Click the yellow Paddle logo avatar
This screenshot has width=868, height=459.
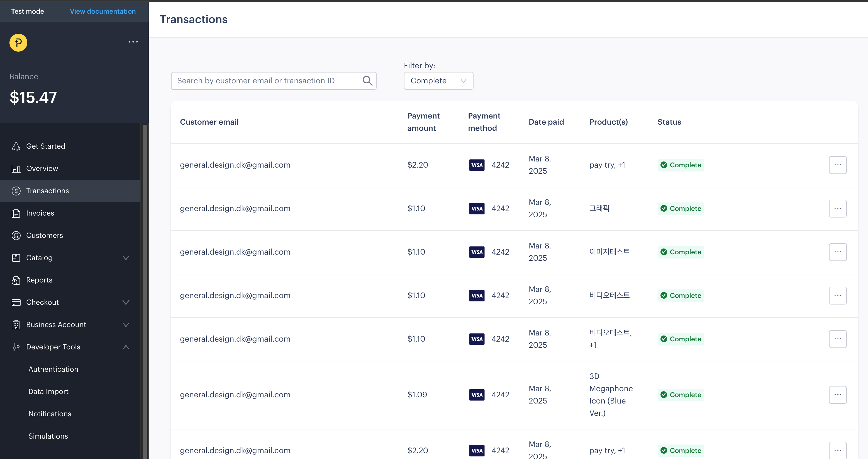[x=18, y=42]
